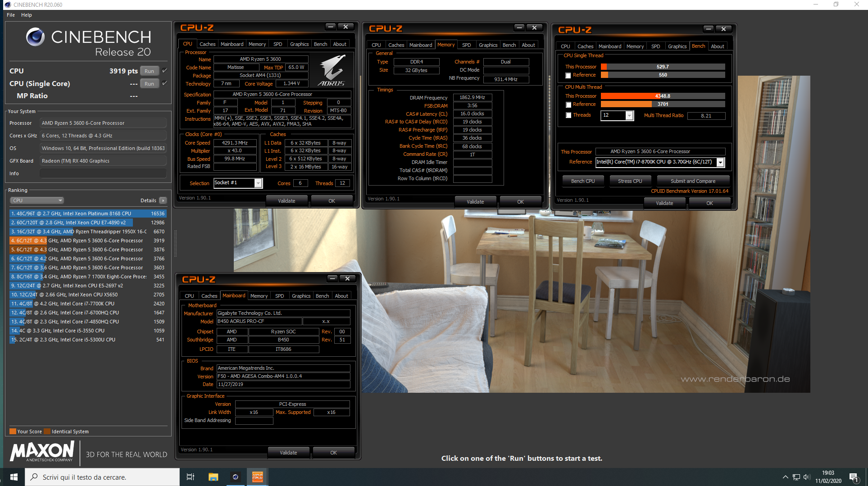Open the Threads count dropdown
Image resolution: width=868 pixels, height=486 pixels.
(629, 116)
